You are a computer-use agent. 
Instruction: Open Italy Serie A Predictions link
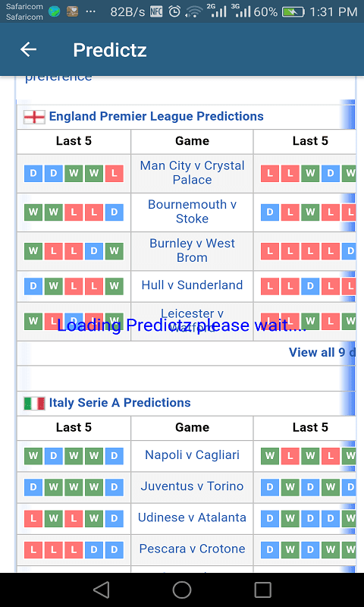coord(120,403)
